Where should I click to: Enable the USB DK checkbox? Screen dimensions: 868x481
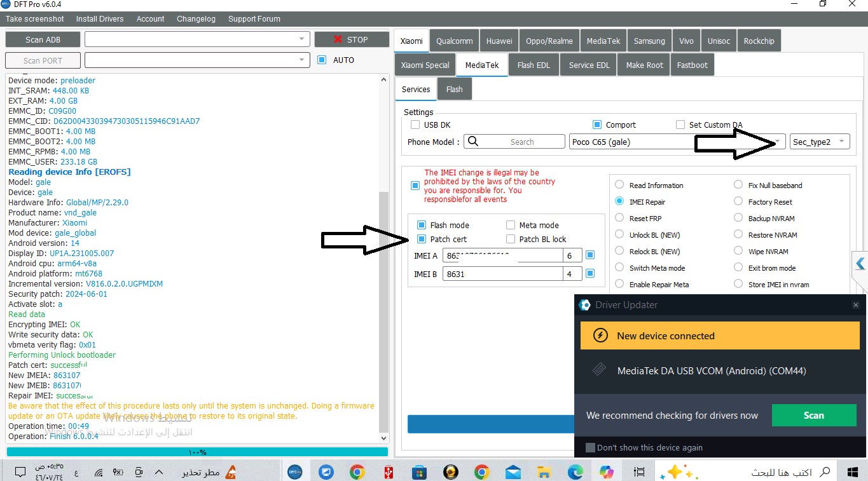415,125
